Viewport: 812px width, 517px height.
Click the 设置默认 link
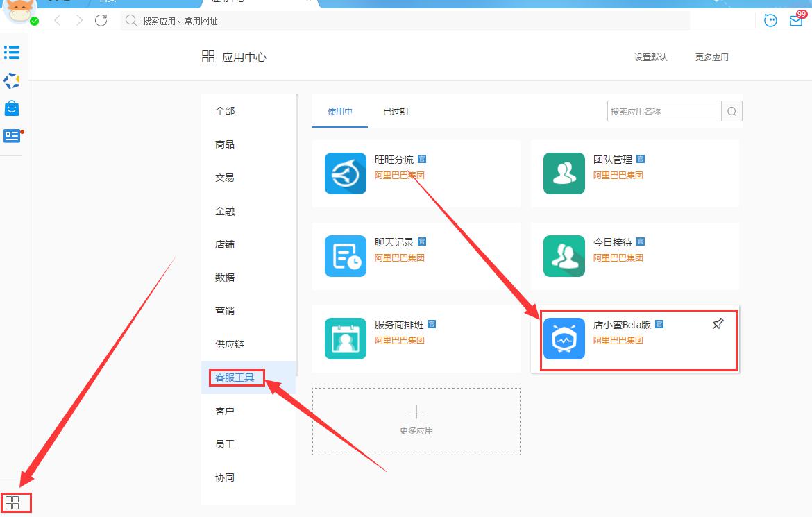click(x=651, y=57)
